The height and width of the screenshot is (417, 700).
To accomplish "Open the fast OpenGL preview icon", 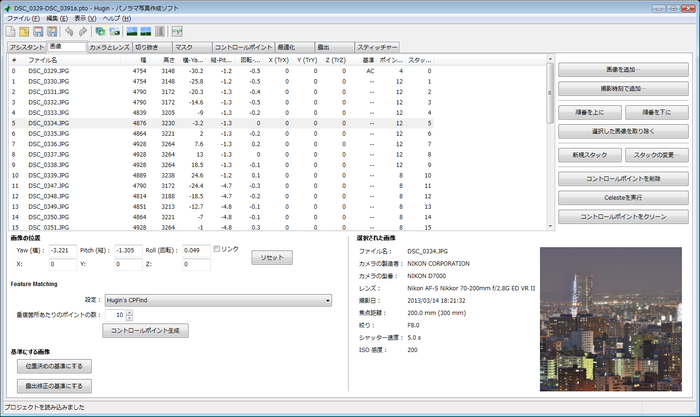I will [x=146, y=31].
